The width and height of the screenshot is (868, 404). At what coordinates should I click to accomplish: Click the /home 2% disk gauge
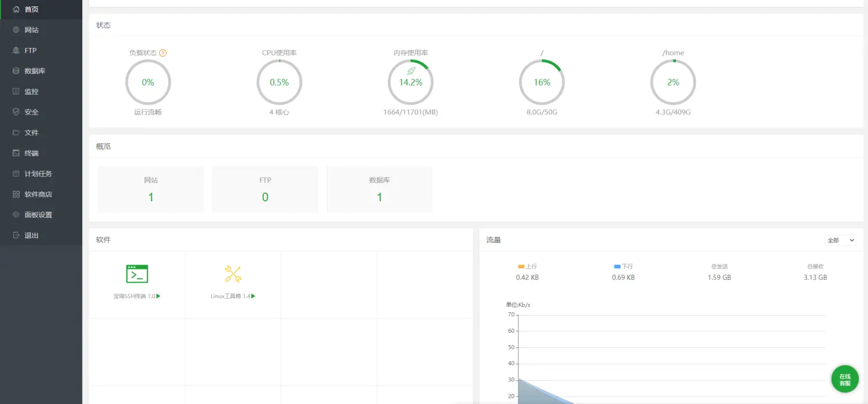673,82
